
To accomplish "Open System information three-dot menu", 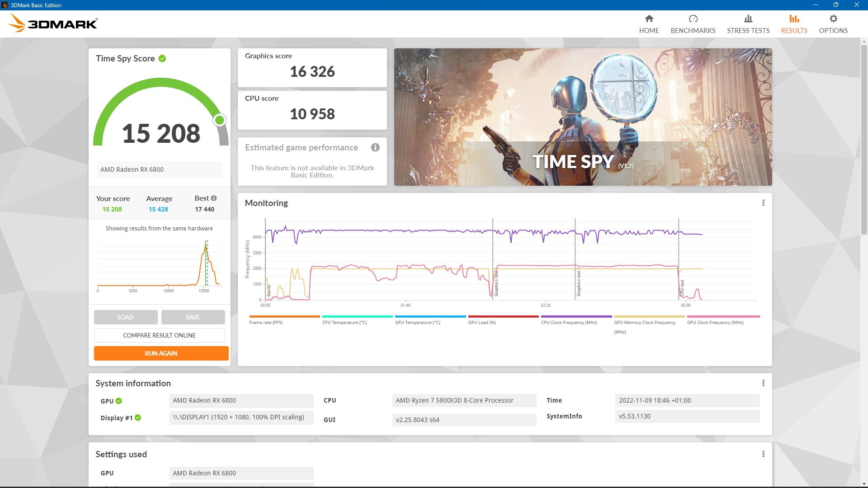I will 763,383.
